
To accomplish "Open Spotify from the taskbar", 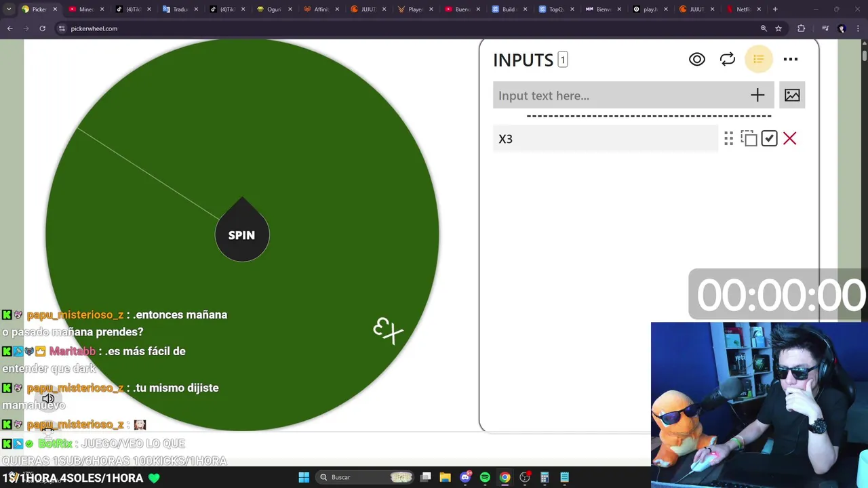I will pyautogui.click(x=485, y=477).
